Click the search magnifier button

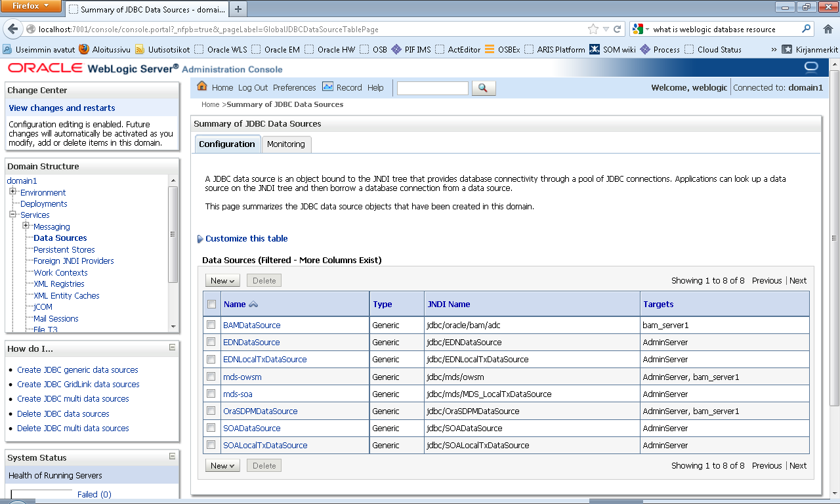pos(484,87)
